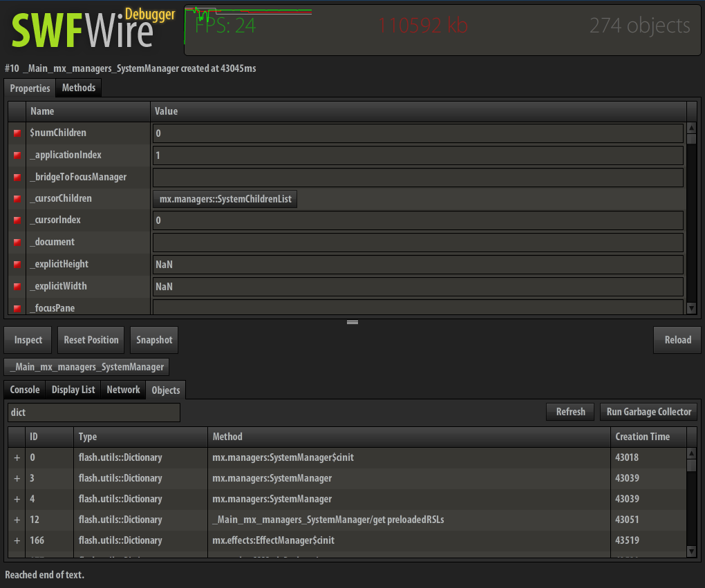Sort properties by Name column header

(x=88, y=111)
